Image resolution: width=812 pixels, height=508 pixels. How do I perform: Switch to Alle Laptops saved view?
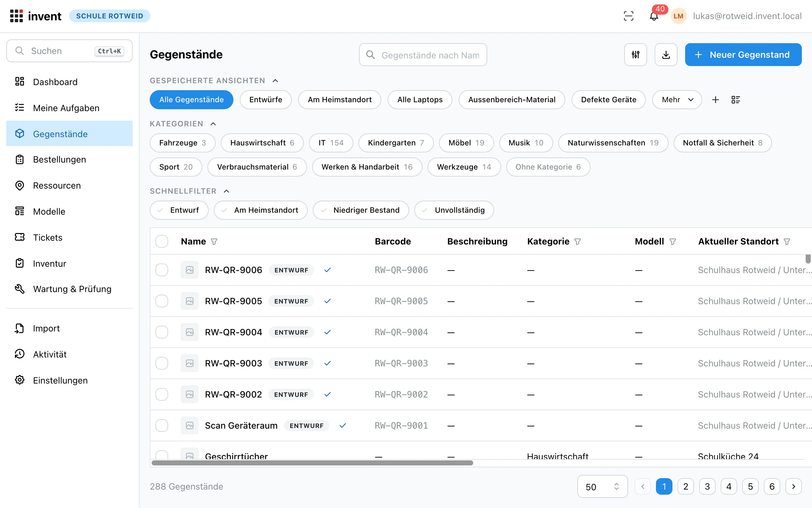coord(420,100)
